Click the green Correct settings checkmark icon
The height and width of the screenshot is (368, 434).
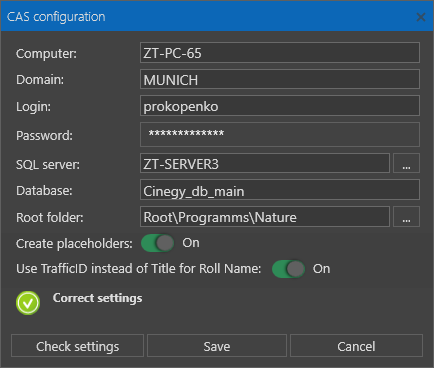pos(28,303)
